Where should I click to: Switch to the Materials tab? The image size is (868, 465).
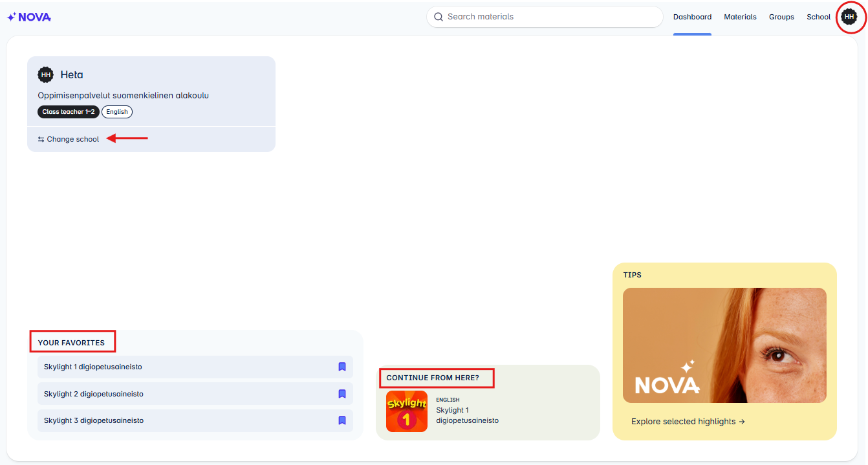point(740,17)
